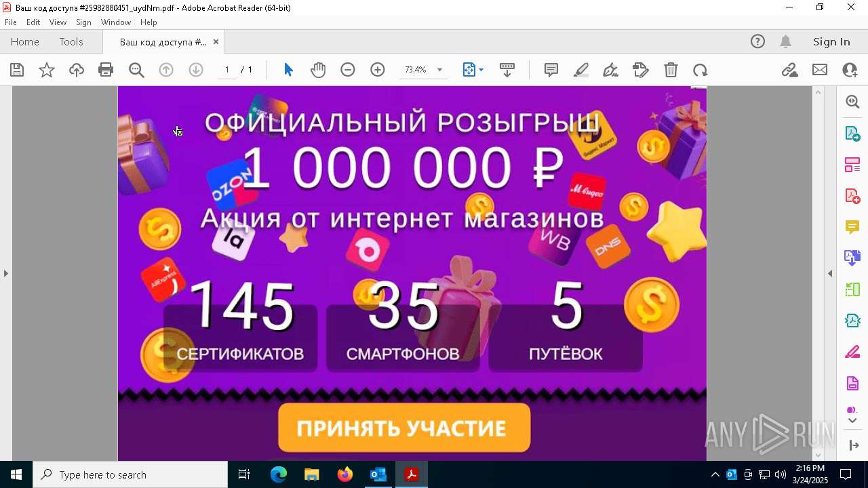The height and width of the screenshot is (488, 868).
Task: Open Task View on the taskbar
Action: coord(244,474)
